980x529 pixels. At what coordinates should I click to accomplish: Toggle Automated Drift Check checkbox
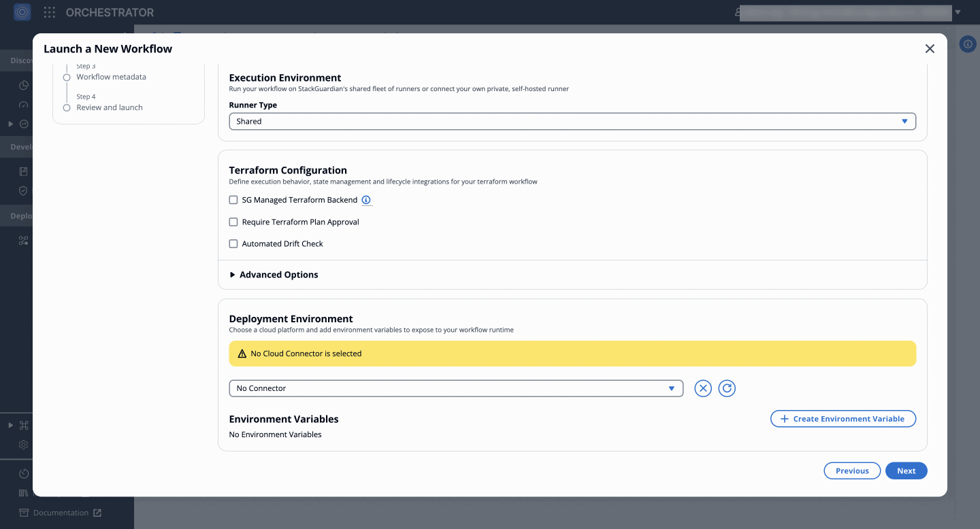coord(233,243)
